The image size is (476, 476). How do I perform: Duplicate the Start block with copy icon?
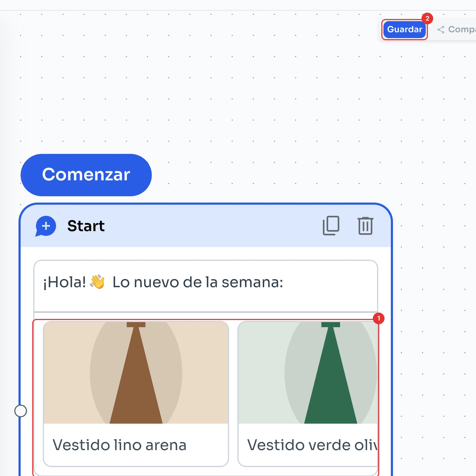331,226
